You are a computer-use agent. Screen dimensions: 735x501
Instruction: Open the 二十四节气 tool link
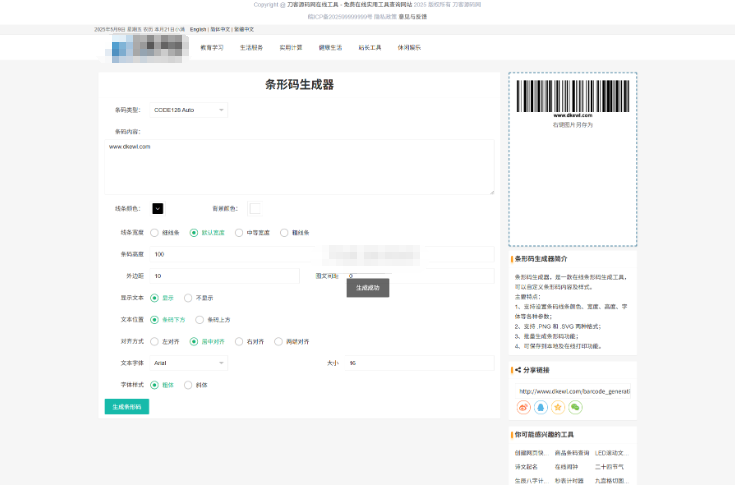click(x=609, y=467)
